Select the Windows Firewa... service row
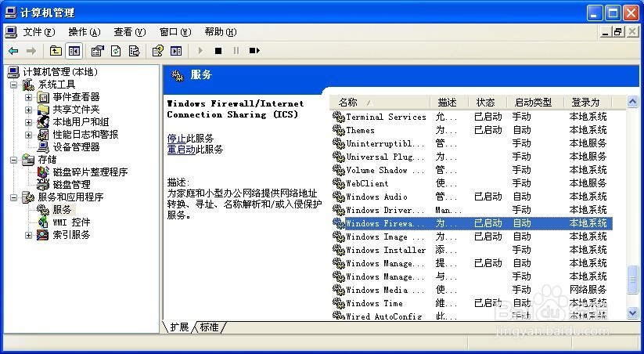The width and height of the screenshot is (644, 354). (x=473, y=223)
